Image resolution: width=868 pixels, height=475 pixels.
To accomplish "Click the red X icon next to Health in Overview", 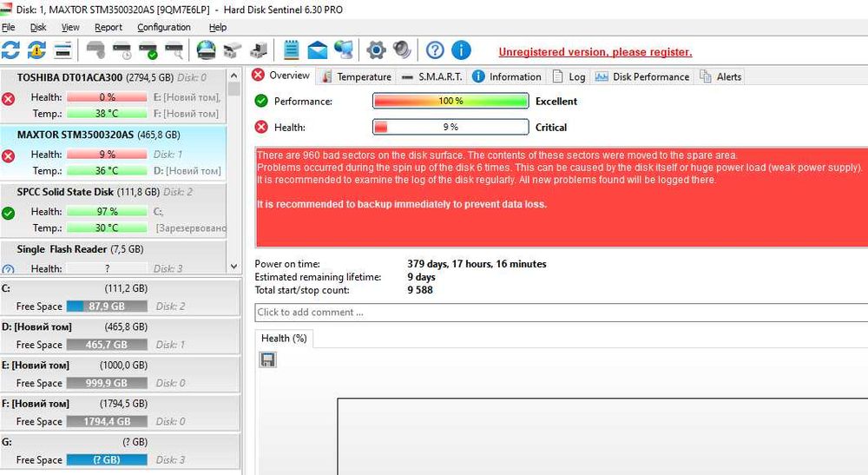I will click(261, 127).
